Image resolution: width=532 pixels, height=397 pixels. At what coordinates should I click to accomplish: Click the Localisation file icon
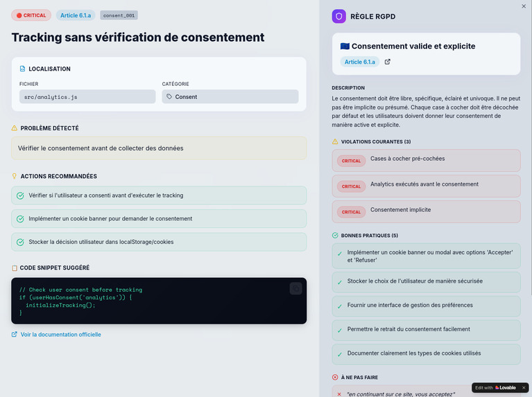tap(22, 69)
